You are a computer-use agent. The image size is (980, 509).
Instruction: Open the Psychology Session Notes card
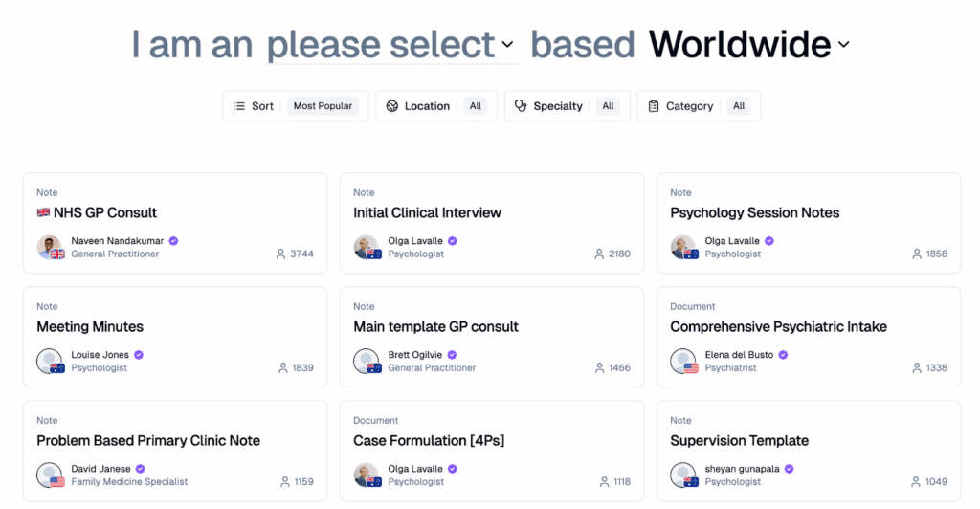click(x=809, y=223)
